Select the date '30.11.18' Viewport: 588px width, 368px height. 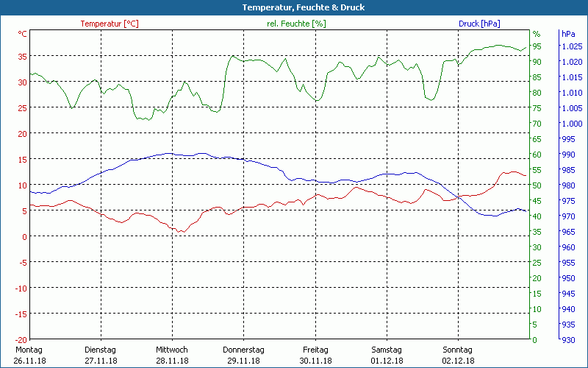(x=315, y=361)
